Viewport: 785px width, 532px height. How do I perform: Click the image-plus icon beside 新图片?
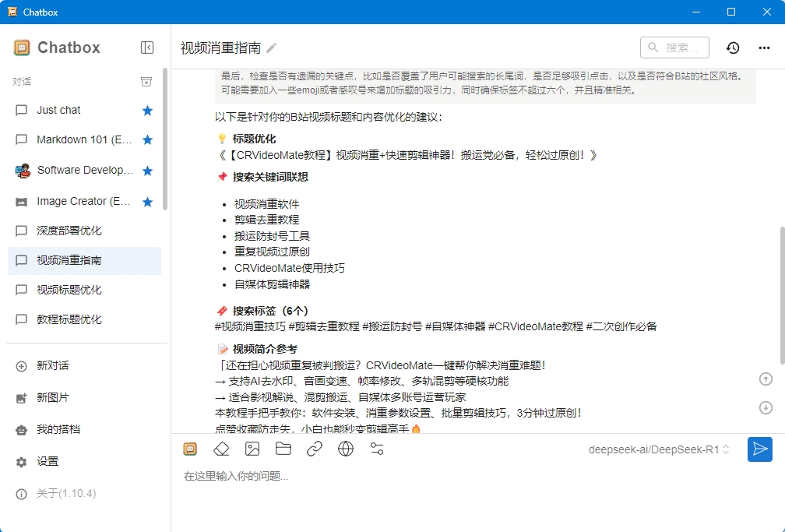pos(22,398)
